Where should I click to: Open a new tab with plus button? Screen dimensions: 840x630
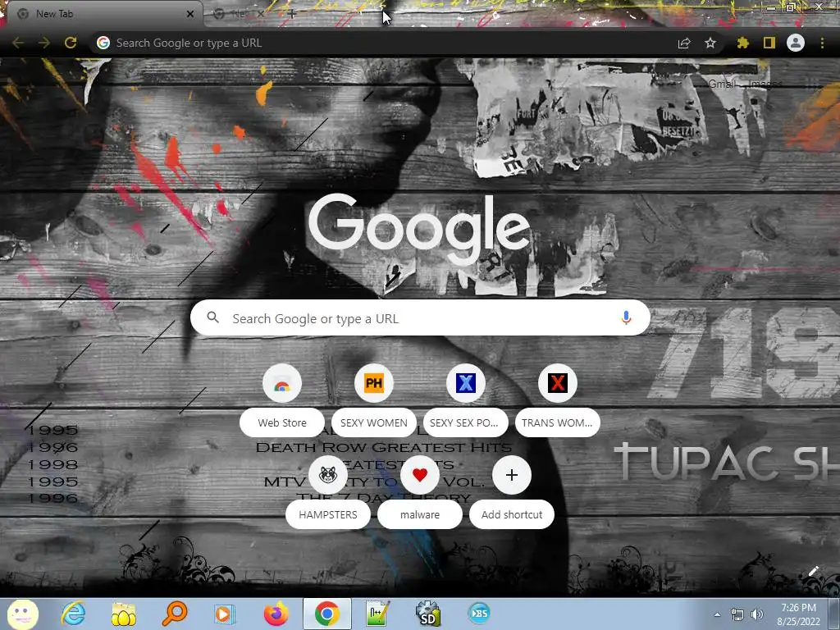(291, 14)
